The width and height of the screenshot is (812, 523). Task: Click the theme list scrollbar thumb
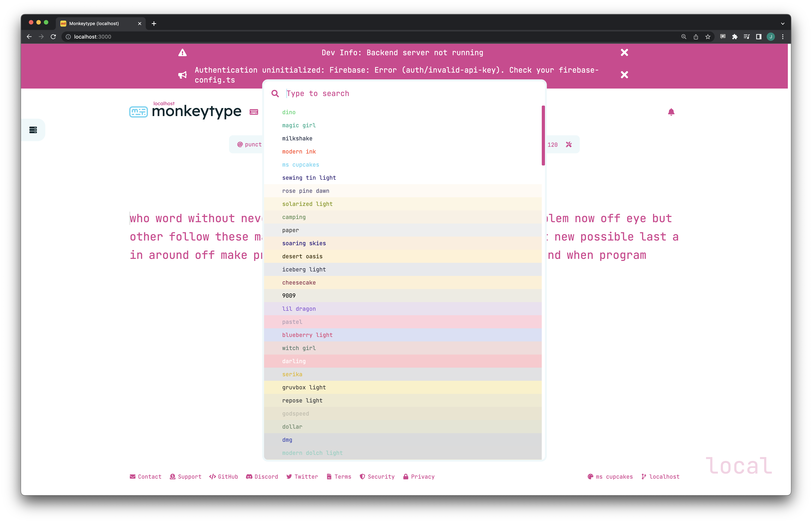coord(543,136)
